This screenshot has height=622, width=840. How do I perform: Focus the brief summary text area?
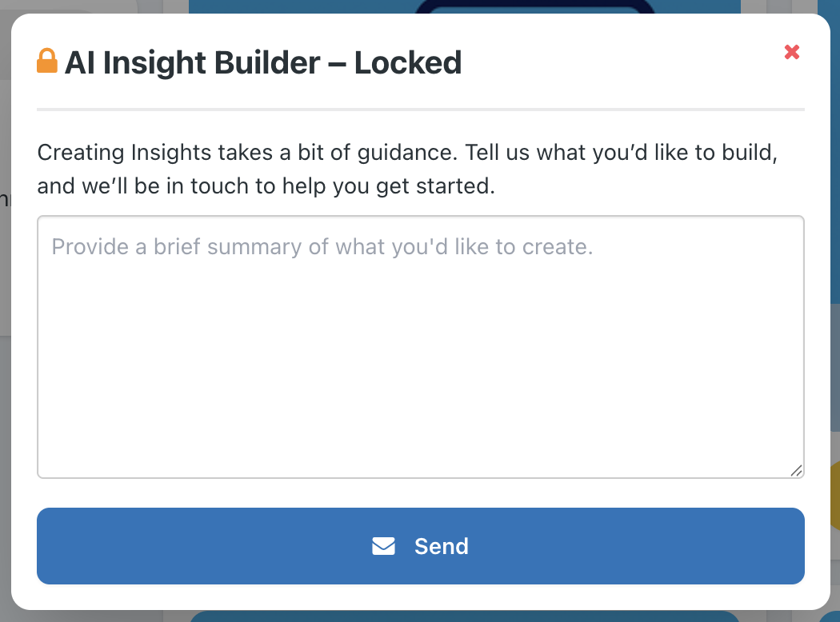[421, 347]
